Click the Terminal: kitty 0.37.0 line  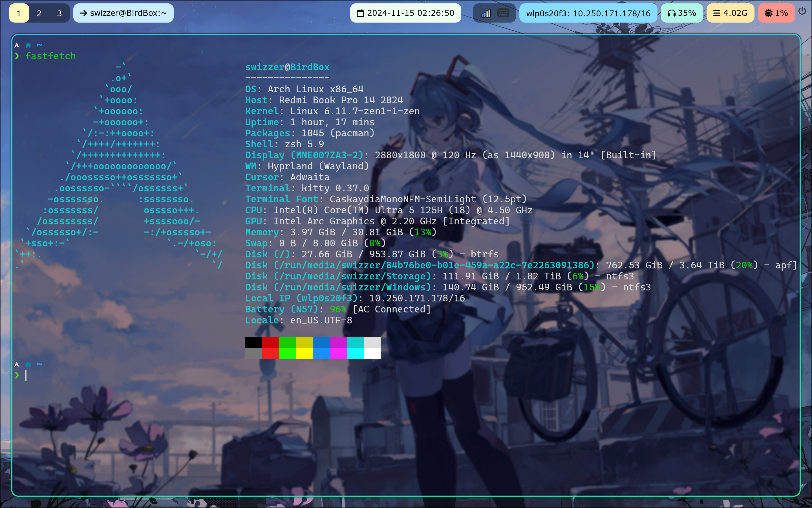tap(307, 188)
